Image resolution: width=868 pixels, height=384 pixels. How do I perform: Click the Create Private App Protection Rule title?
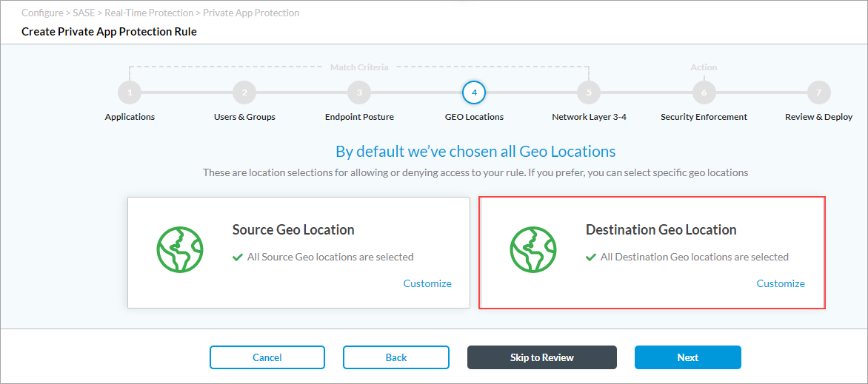[x=109, y=32]
